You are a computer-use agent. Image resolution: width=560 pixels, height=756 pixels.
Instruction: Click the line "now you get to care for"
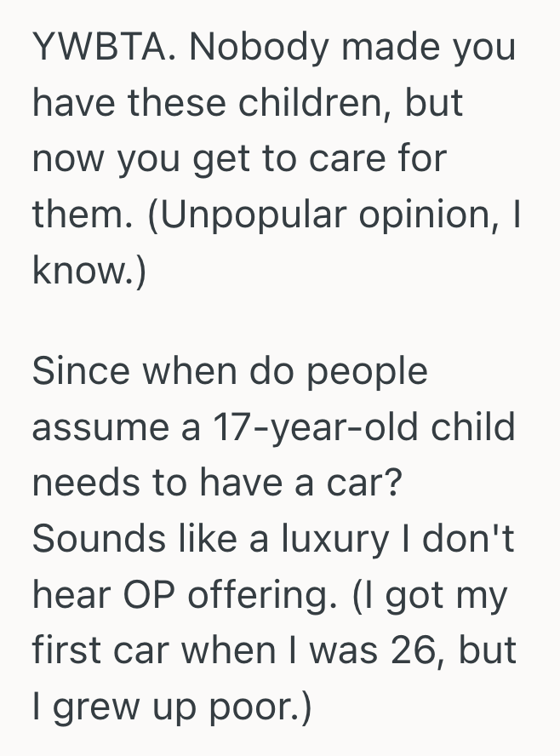pyautogui.click(x=239, y=158)
